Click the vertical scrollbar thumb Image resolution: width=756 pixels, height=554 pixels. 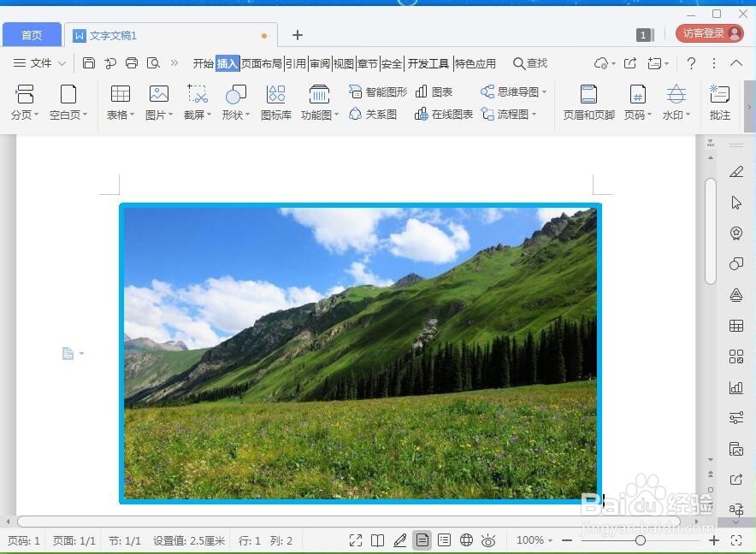pyautogui.click(x=710, y=232)
